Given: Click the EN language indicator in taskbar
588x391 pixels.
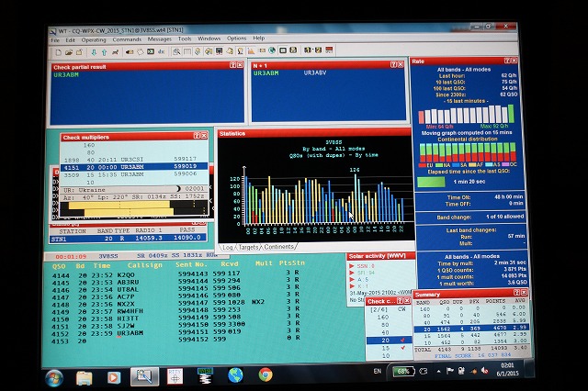Looking at the screenshot, I should (x=378, y=371).
